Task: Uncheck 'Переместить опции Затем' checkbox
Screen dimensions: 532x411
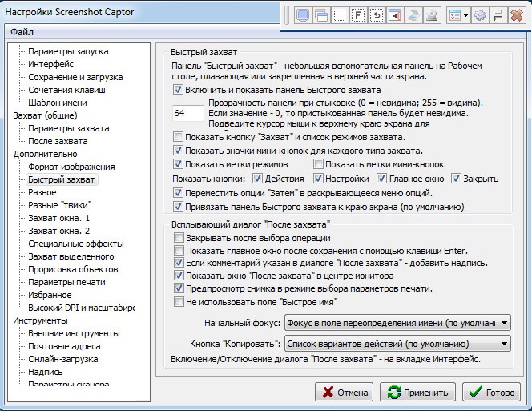Action: (178, 193)
